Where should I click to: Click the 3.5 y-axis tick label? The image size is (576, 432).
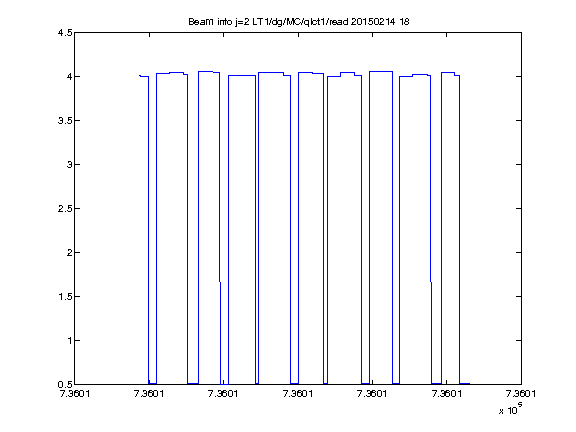pos(65,120)
